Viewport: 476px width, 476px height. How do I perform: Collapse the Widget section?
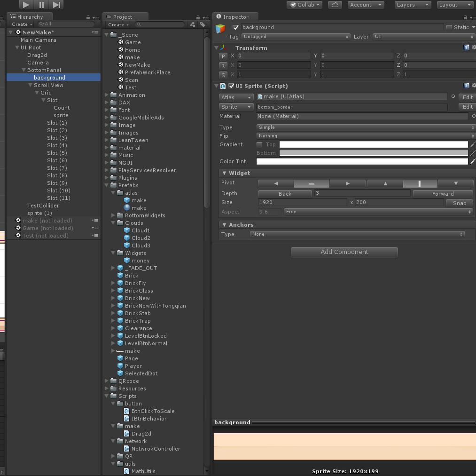point(224,173)
